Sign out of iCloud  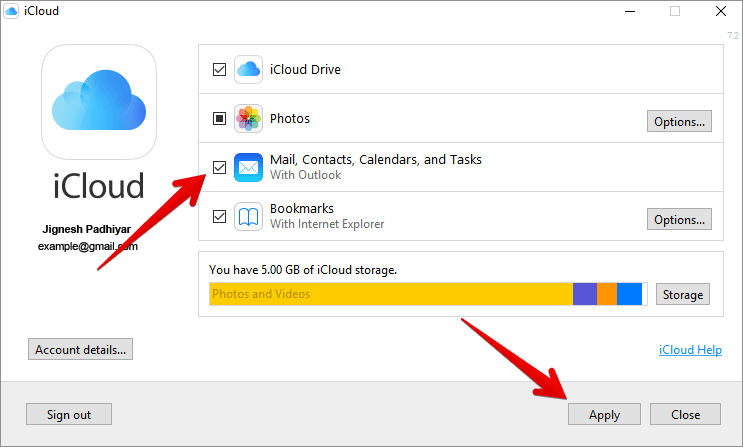(69, 414)
